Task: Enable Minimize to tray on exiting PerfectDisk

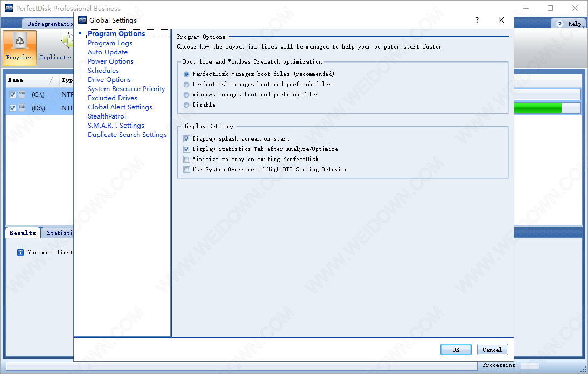Action: click(186, 160)
